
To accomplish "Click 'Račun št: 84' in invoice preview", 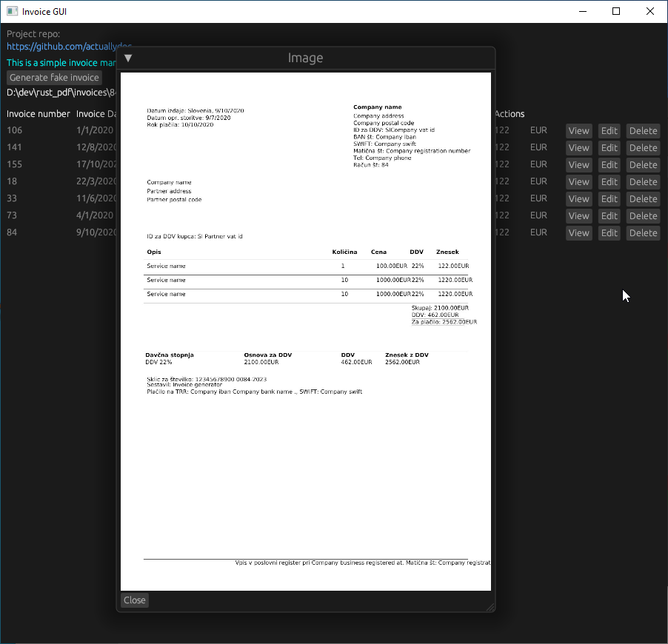I will pos(371,165).
